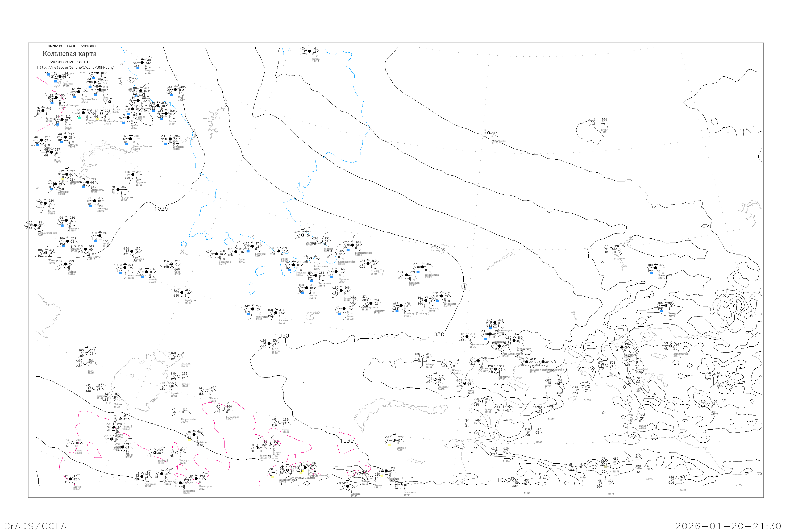Click the QNNN98 UAOL 201800 header
798x532 pixels.
pyautogui.click(x=71, y=46)
